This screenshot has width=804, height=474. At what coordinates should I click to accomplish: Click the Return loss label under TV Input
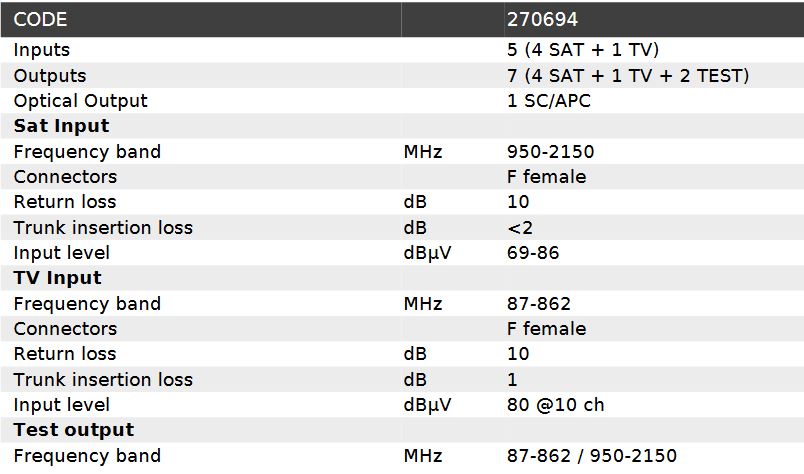tap(65, 354)
